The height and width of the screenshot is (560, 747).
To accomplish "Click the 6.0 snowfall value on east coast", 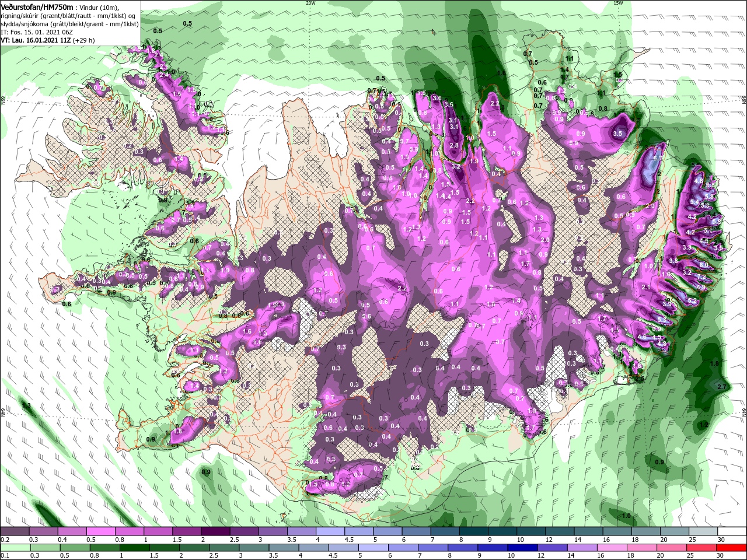I will pos(703,265).
